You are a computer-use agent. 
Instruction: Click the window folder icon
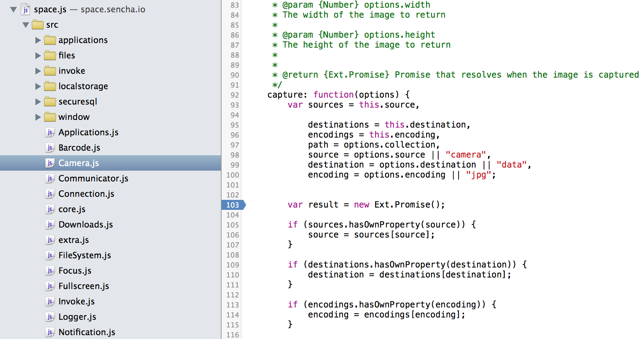click(50, 117)
